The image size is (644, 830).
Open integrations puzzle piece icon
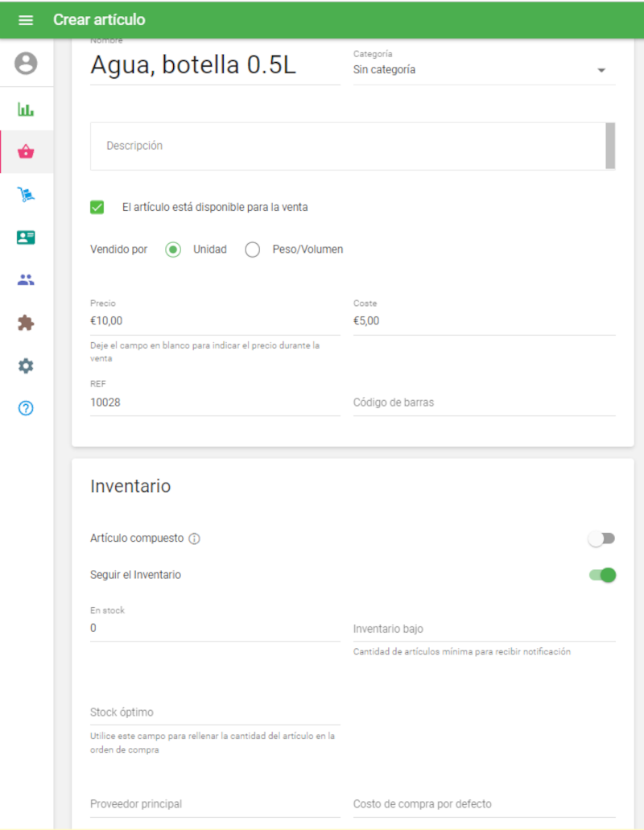tap(26, 323)
